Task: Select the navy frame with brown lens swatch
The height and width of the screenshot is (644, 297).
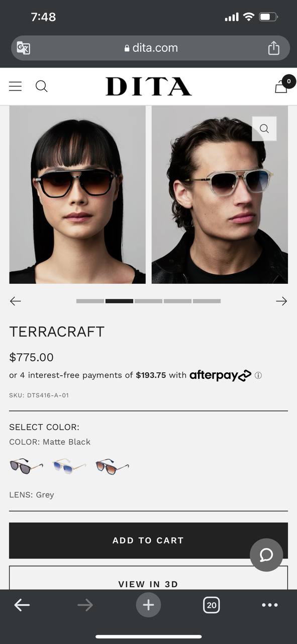Action: 112,466
